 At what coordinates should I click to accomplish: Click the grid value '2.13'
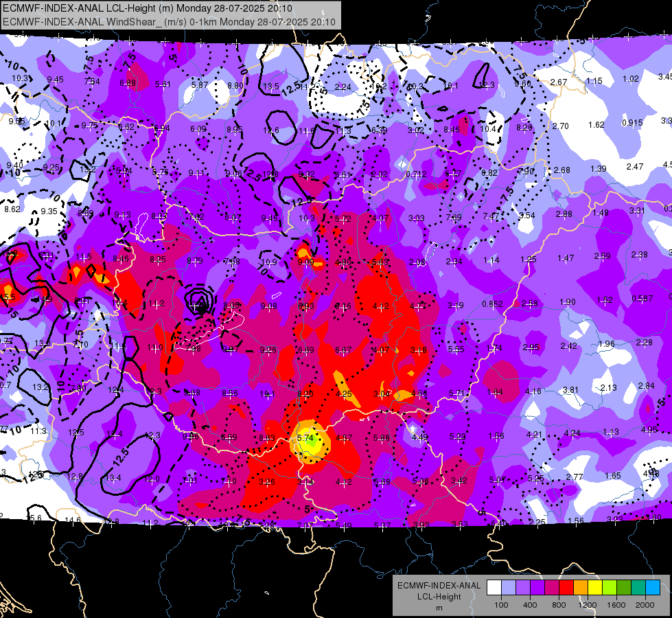click(x=609, y=388)
